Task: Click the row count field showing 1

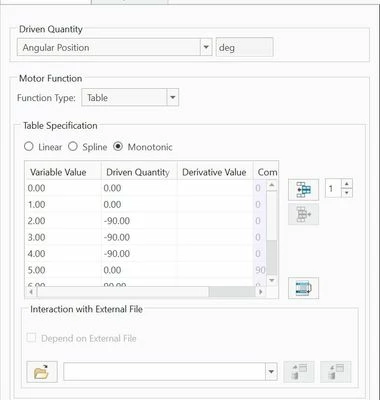Action: (x=333, y=189)
